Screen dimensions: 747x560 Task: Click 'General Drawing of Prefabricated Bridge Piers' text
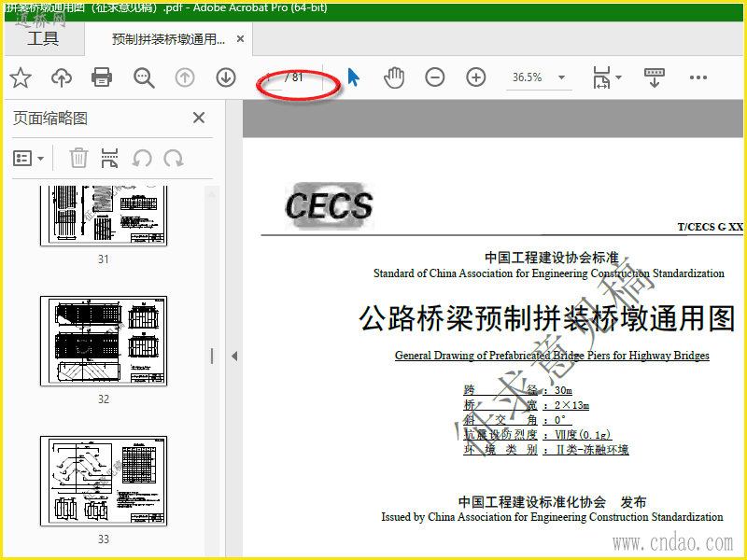point(552,356)
